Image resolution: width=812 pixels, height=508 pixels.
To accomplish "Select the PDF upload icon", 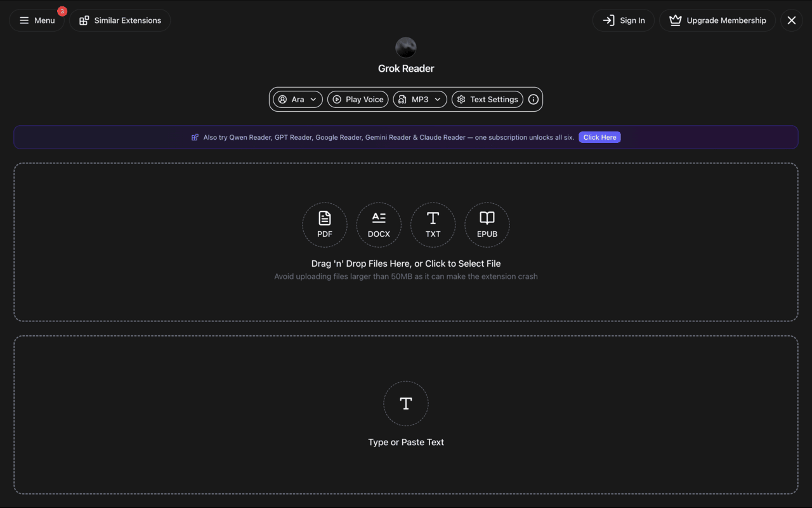I will (x=325, y=225).
